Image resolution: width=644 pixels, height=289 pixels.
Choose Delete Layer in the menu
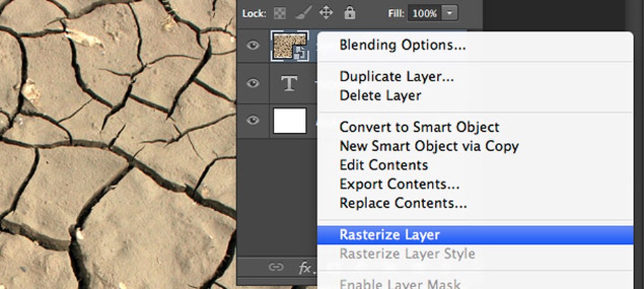tap(380, 96)
